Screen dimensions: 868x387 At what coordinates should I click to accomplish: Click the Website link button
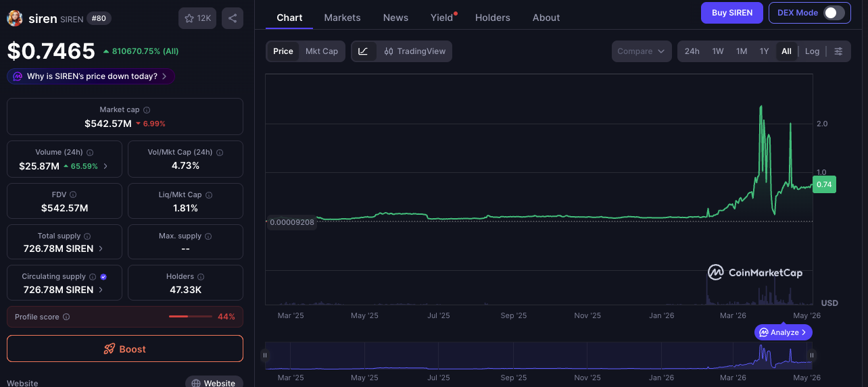pyautogui.click(x=214, y=383)
